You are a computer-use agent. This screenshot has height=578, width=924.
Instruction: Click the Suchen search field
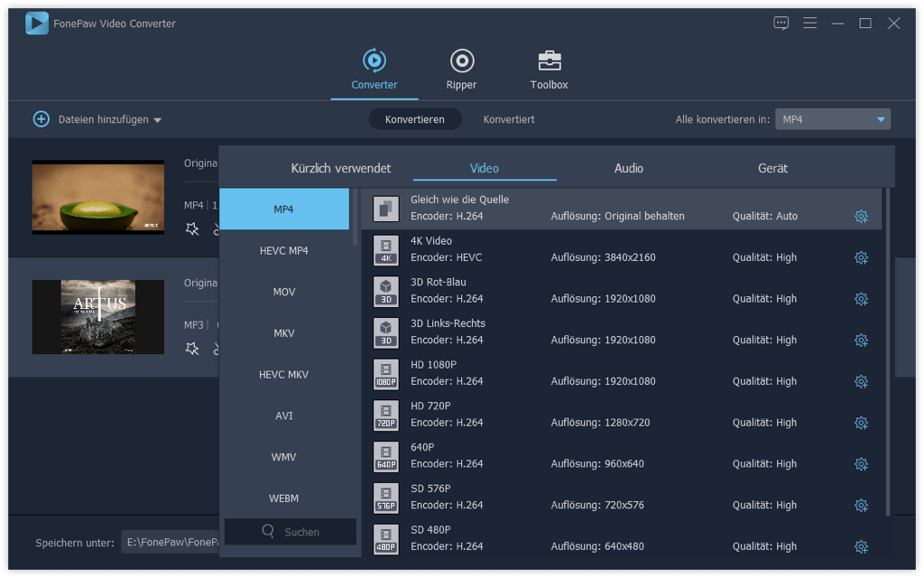[x=291, y=531]
